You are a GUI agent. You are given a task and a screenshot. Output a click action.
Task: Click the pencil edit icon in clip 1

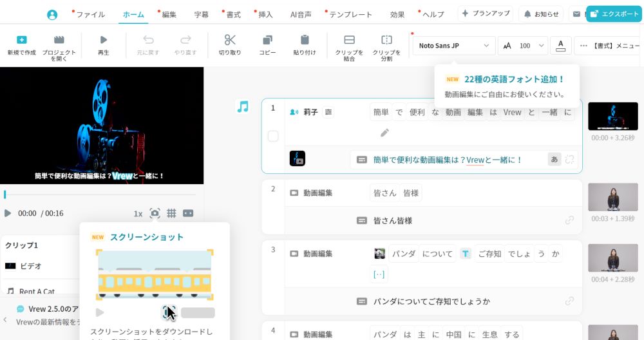[x=384, y=133]
